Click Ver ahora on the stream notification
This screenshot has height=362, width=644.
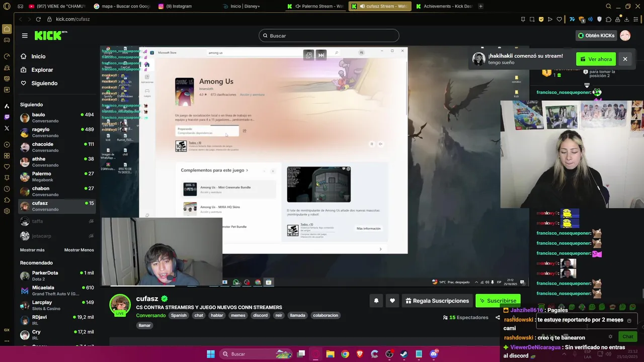596,59
